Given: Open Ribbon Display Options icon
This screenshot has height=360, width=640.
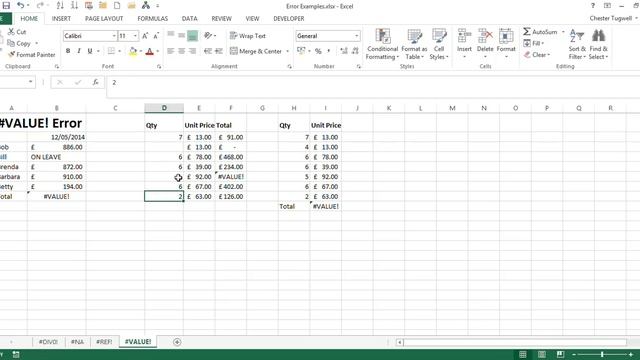Looking at the screenshot, I should tap(607, 6).
